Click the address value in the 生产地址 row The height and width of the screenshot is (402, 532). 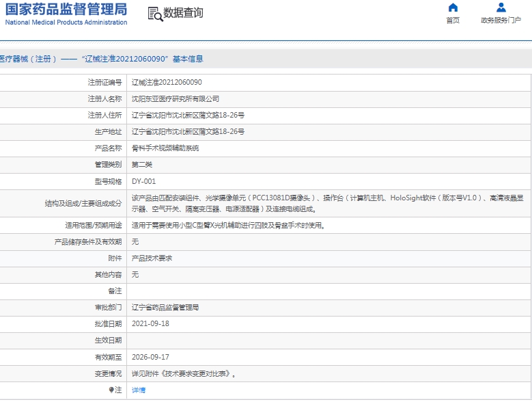pos(188,132)
